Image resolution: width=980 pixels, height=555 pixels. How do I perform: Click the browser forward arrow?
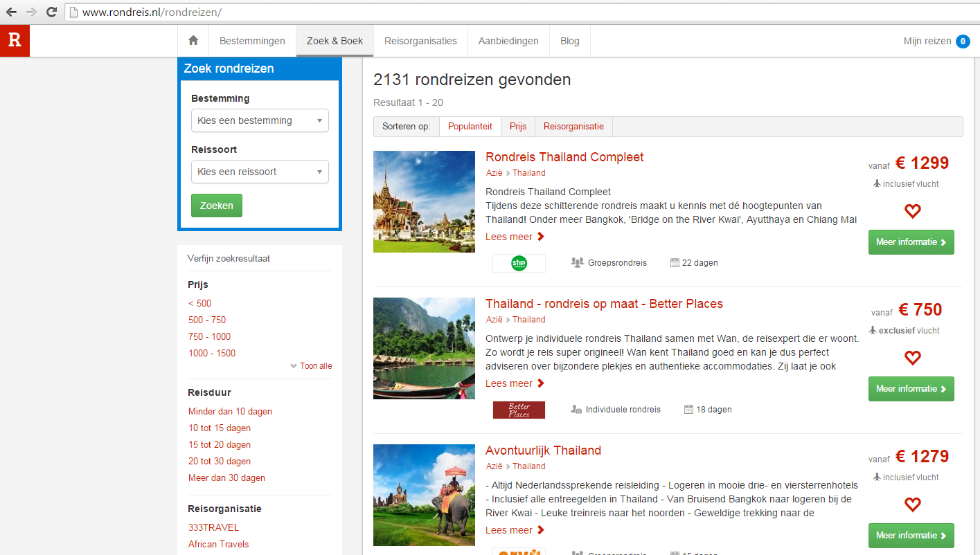pyautogui.click(x=32, y=12)
